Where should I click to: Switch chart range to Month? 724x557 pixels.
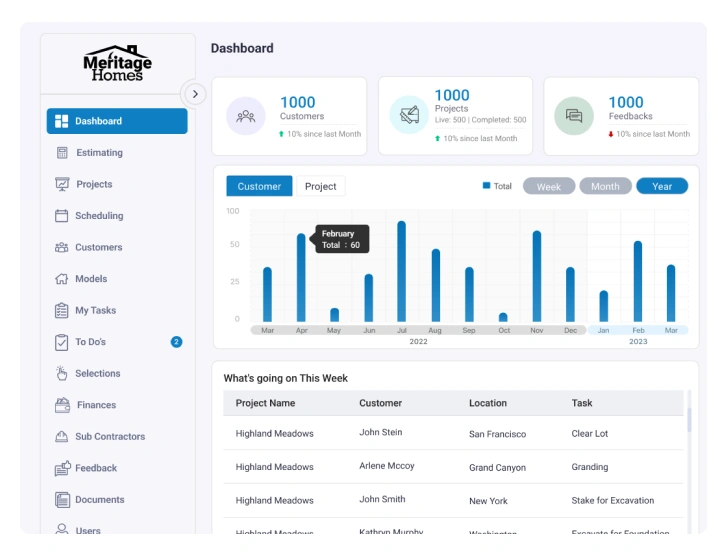tap(605, 186)
